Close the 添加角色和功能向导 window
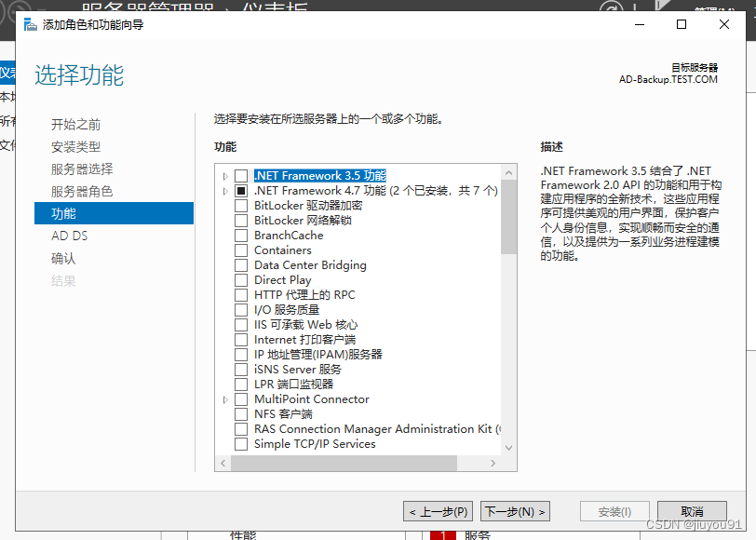 coord(723,24)
